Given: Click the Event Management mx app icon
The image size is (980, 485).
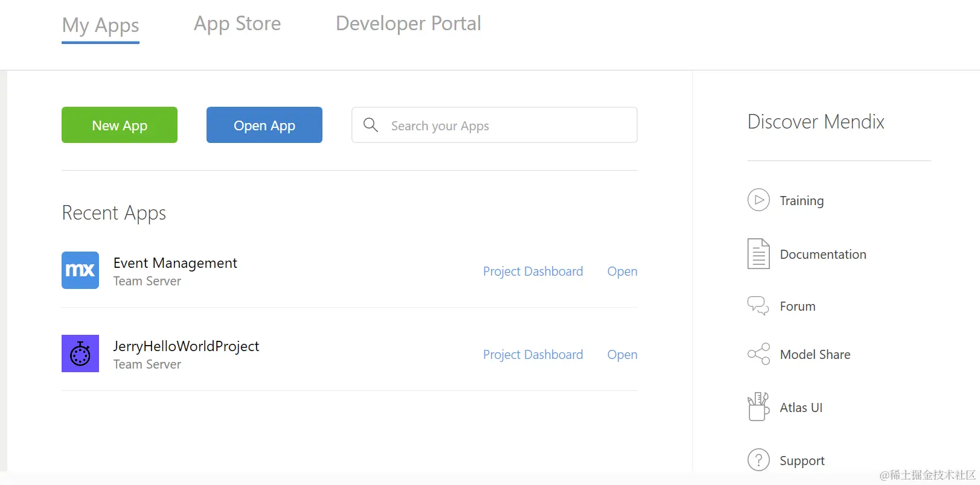Looking at the screenshot, I should coord(80,270).
